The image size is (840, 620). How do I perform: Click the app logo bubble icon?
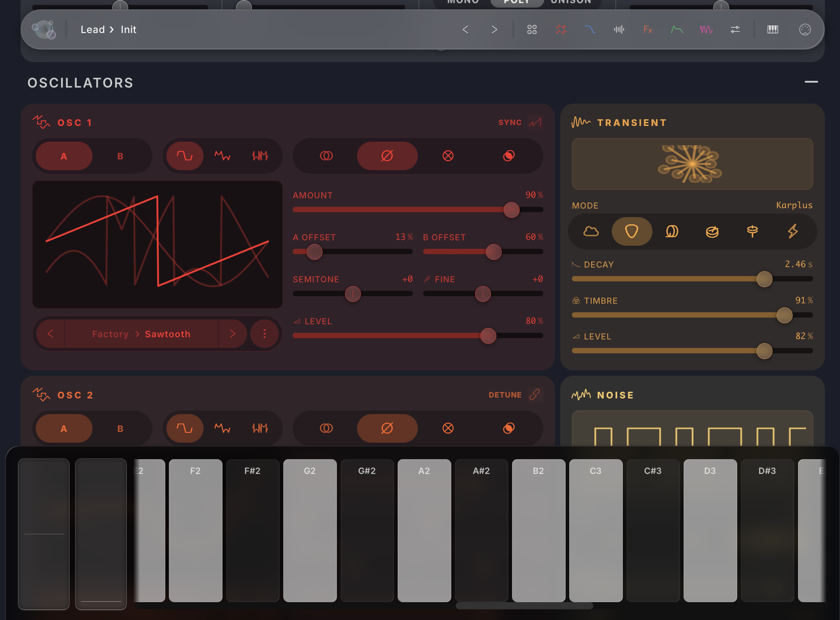[44, 29]
